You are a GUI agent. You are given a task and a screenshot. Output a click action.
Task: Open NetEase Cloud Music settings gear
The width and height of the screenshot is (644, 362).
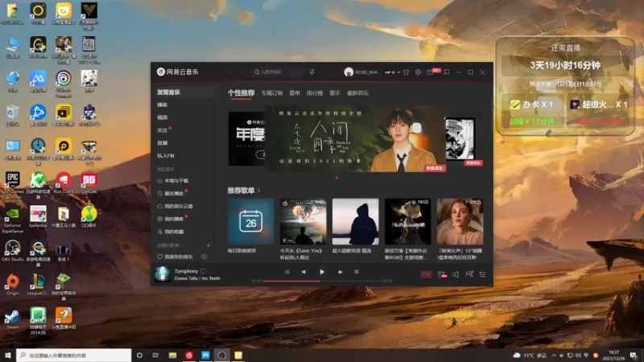coord(418,72)
